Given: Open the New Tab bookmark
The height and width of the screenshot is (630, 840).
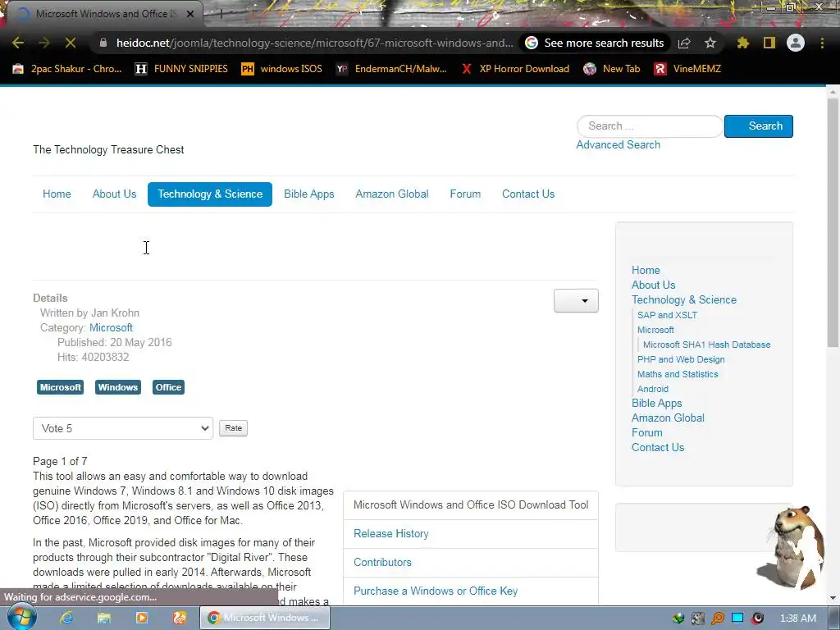Looking at the screenshot, I should click(x=612, y=69).
